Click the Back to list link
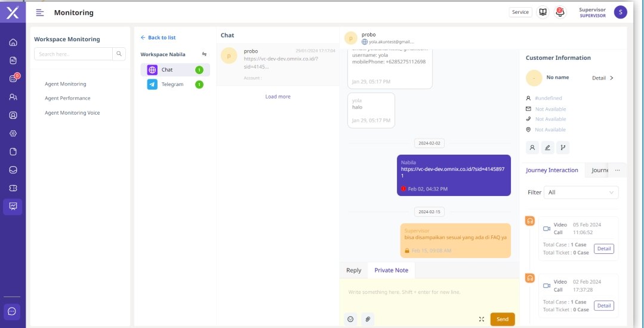Screen dimensions: 644x328 (158, 38)
